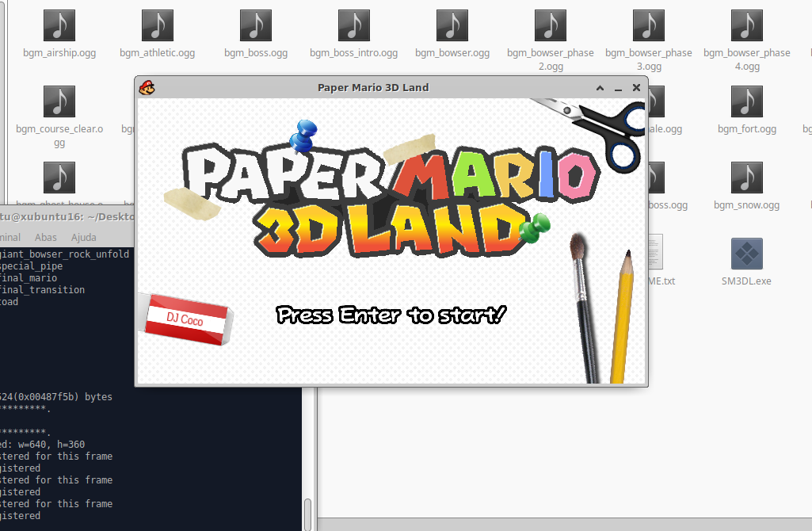Click the "special_pipe" line in the terminal

click(x=31, y=265)
